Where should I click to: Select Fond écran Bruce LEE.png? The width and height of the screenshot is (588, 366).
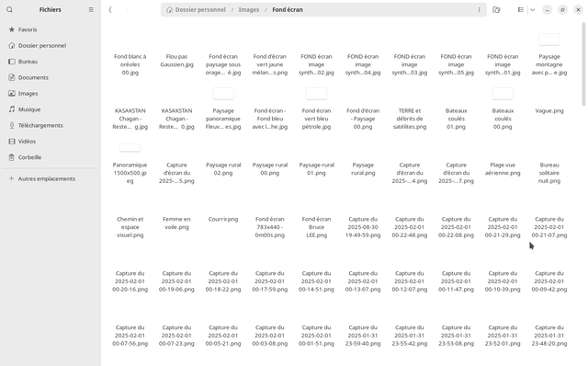(x=316, y=227)
